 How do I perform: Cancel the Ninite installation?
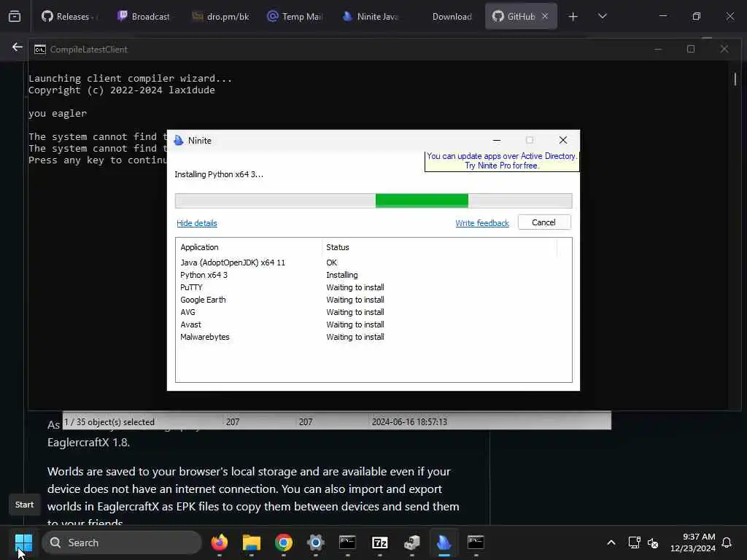pyautogui.click(x=544, y=222)
